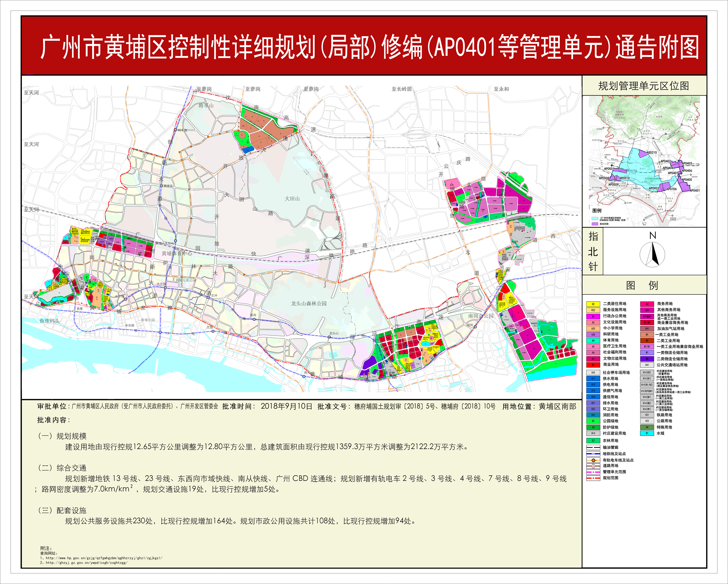The height and width of the screenshot is (584, 728).
Task: Click the 批准时间 2018年9月10日 text
Action: point(267,406)
